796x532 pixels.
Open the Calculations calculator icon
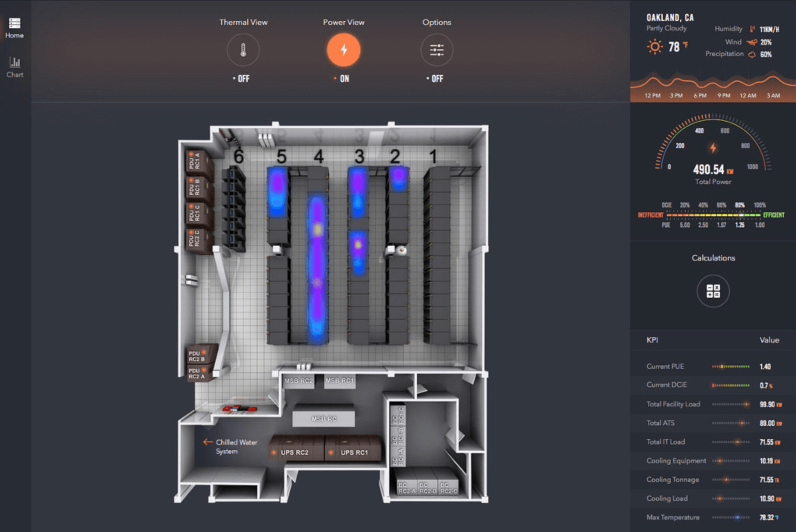tap(713, 291)
